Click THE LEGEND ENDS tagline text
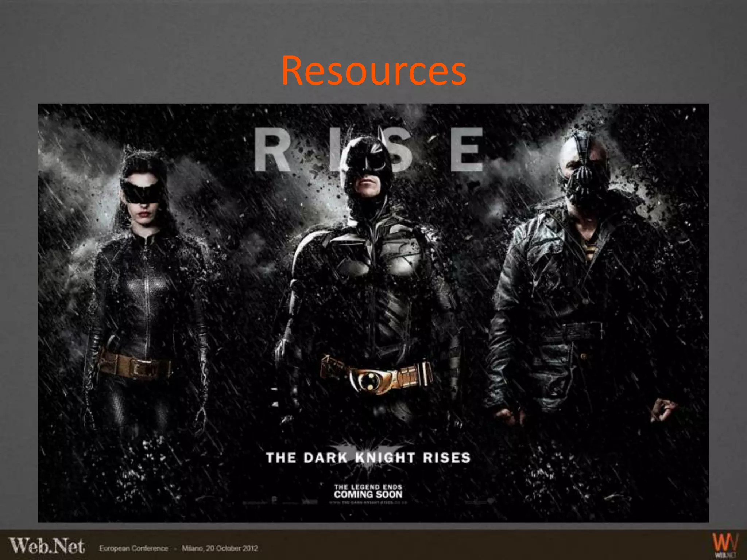747x560 pixels. [x=368, y=487]
